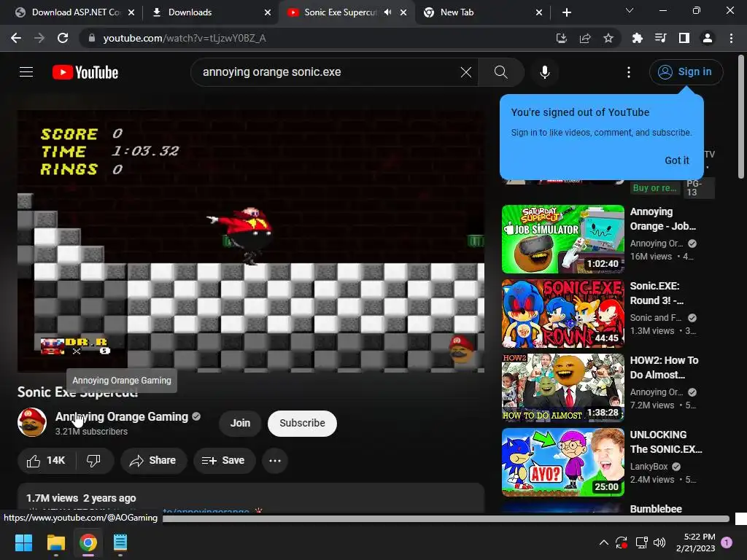The image size is (747, 560).
Task: Open File Explorer from taskbar
Action: pyautogui.click(x=55, y=542)
